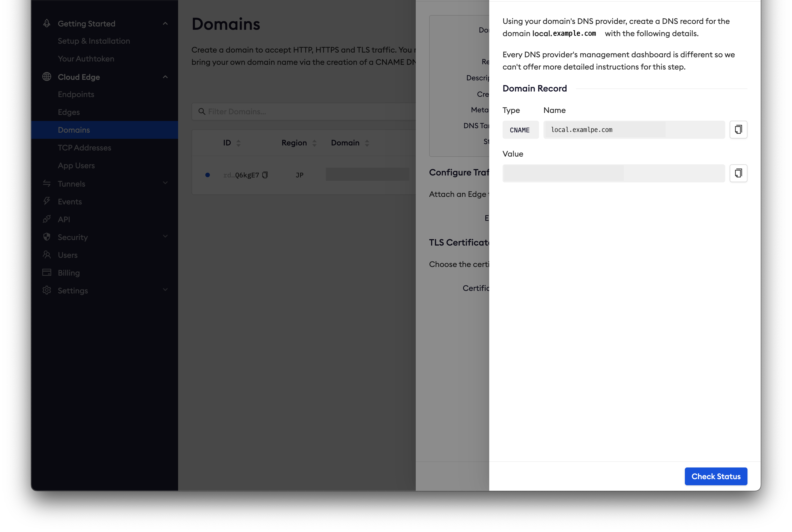Go to Endpoints in Cloud Edge
The width and height of the screenshot is (792, 532).
76,94
